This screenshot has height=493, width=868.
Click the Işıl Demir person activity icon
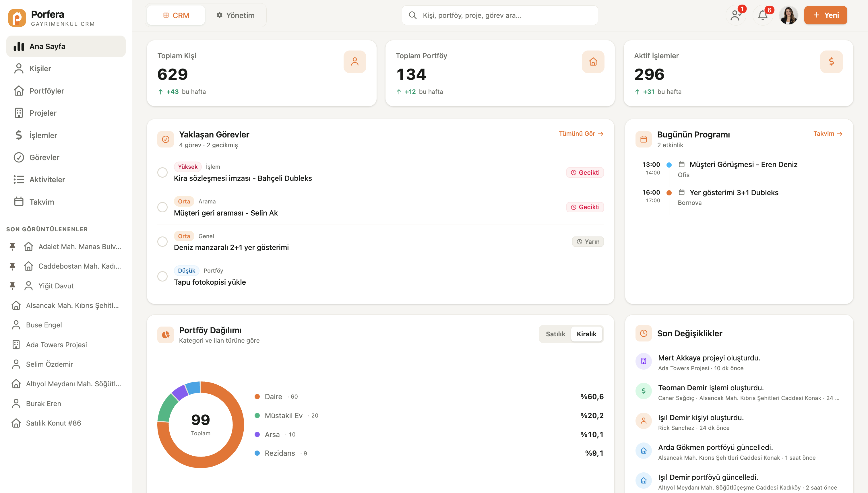click(644, 420)
